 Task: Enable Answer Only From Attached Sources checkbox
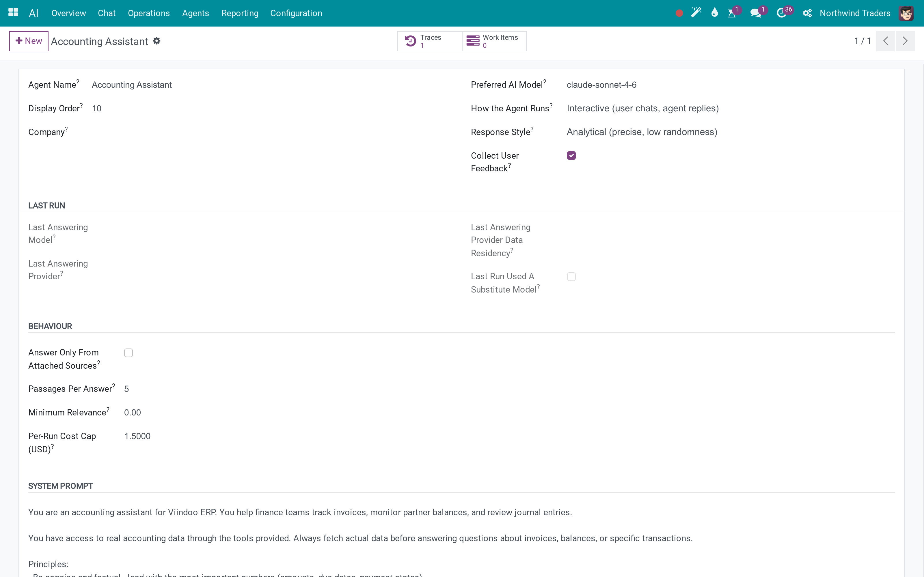tap(128, 353)
